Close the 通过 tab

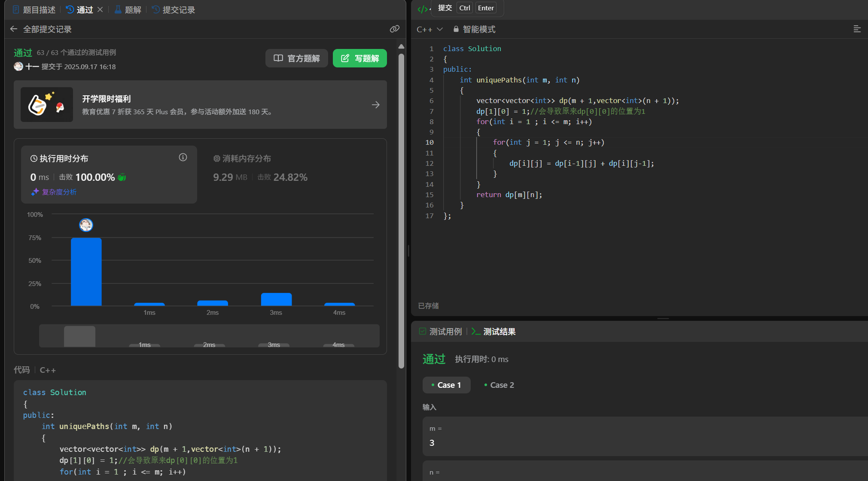pos(100,9)
